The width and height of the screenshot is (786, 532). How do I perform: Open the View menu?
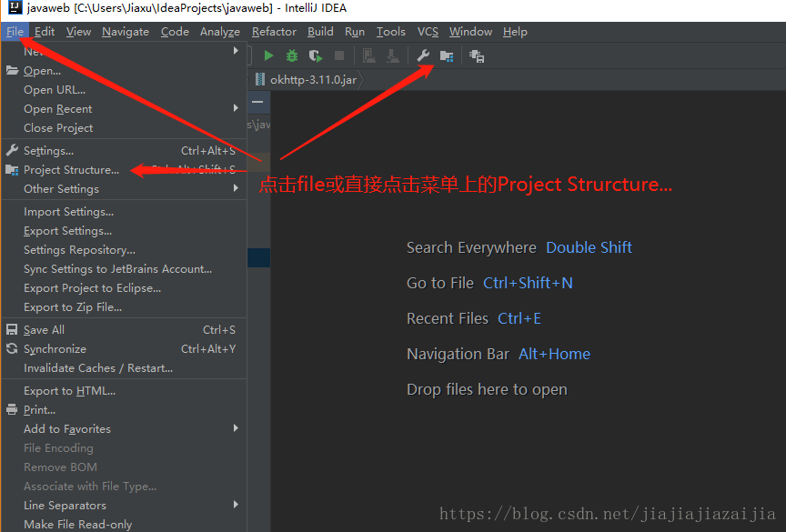[x=79, y=32]
